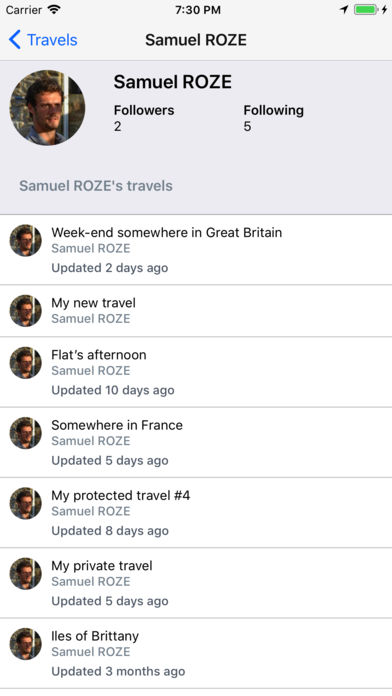The height and width of the screenshot is (696, 392).
Task: Open My new travel entry
Action: [196, 311]
